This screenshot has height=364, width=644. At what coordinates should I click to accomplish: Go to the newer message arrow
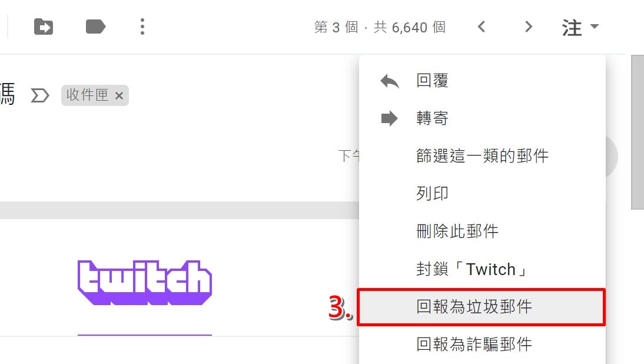pyautogui.click(x=482, y=27)
